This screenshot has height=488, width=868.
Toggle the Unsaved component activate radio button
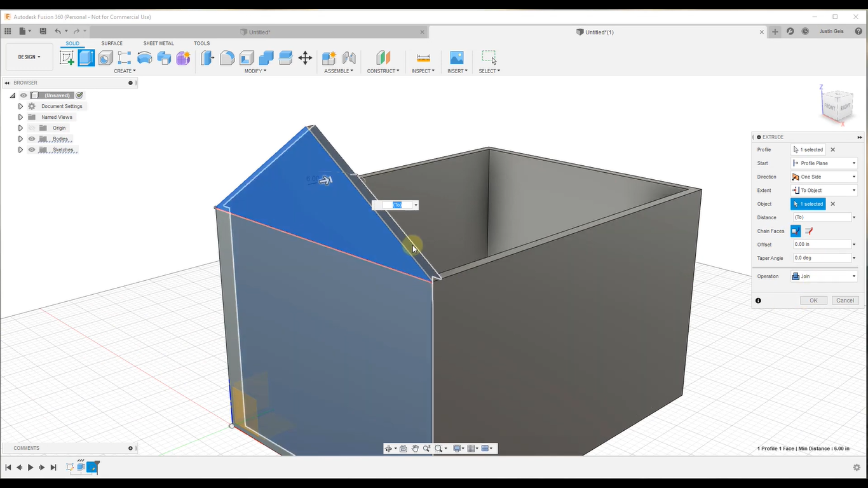coord(79,95)
